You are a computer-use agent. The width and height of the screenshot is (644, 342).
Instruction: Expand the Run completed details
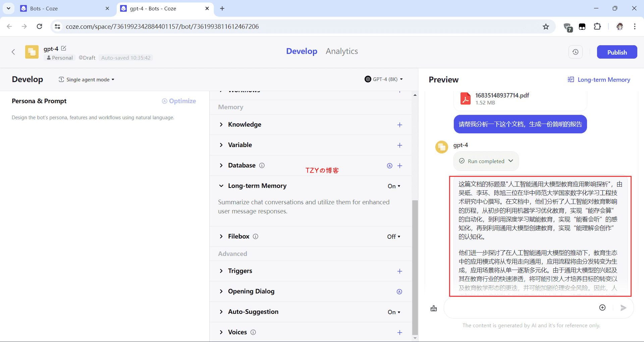point(486,161)
